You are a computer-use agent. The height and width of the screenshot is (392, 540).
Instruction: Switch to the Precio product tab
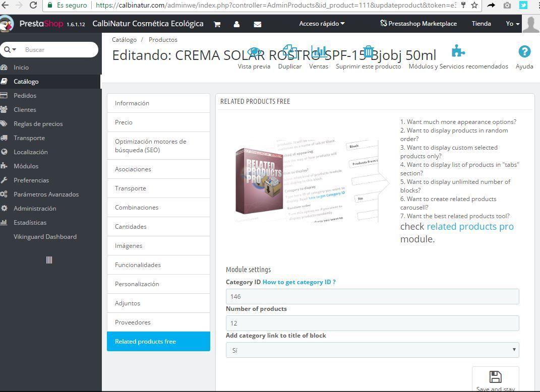point(158,122)
